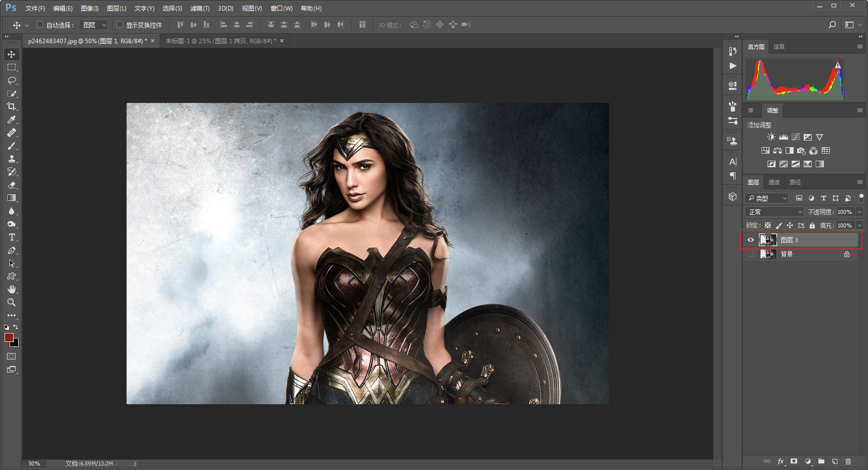The width and height of the screenshot is (868, 470).
Task: Add a Brightness/Contrast adjustment
Action: [x=771, y=137]
